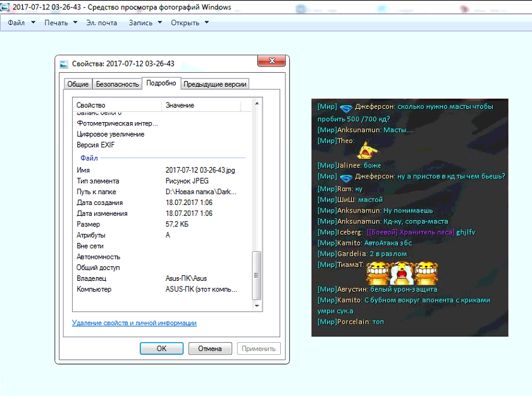Click the 57,2 КБ size value

point(176,225)
